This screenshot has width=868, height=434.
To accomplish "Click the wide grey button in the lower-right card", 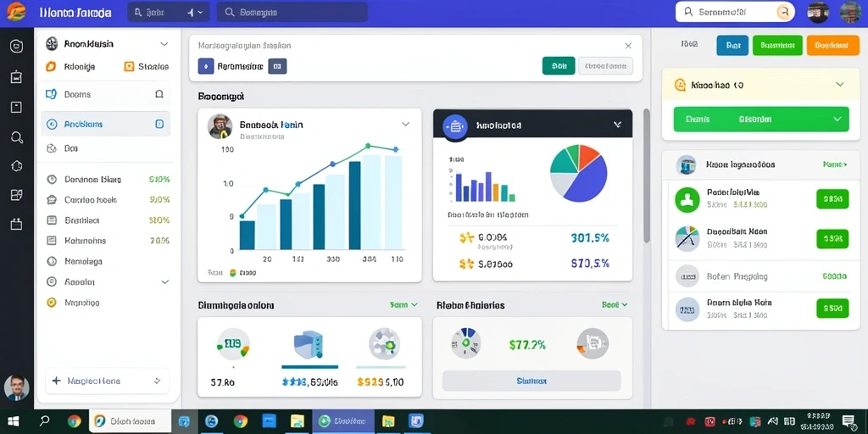I will (x=531, y=381).
